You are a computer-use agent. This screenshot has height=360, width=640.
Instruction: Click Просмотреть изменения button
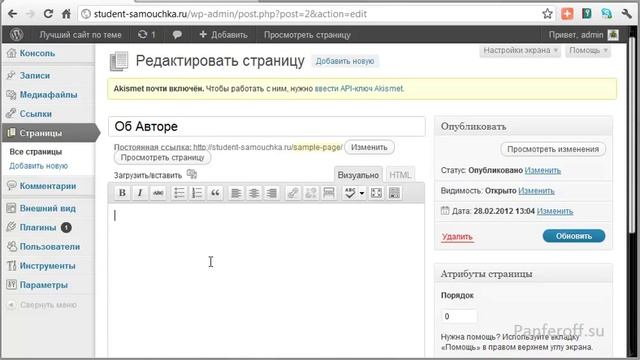[553, 149]
